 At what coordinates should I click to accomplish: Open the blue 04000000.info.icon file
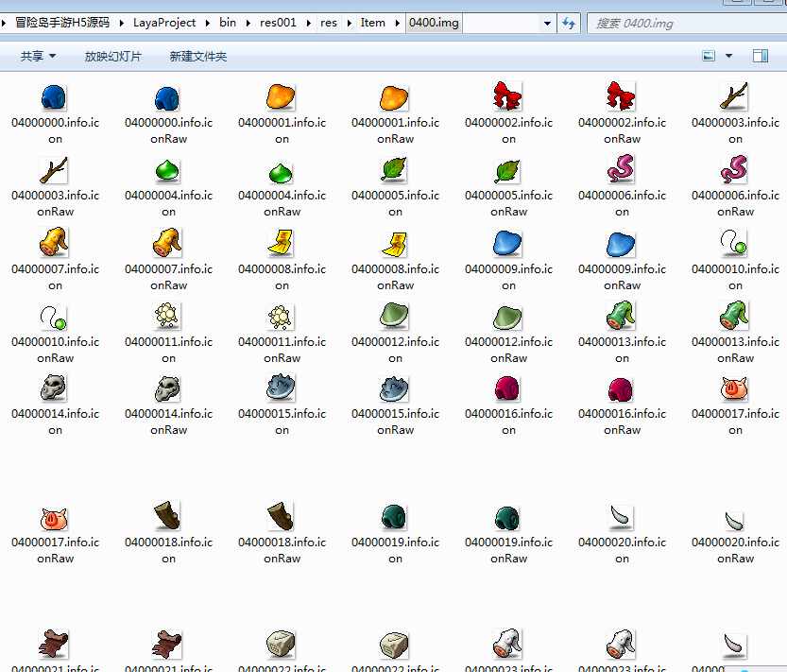pyautogui.click(x=55, y=98)
